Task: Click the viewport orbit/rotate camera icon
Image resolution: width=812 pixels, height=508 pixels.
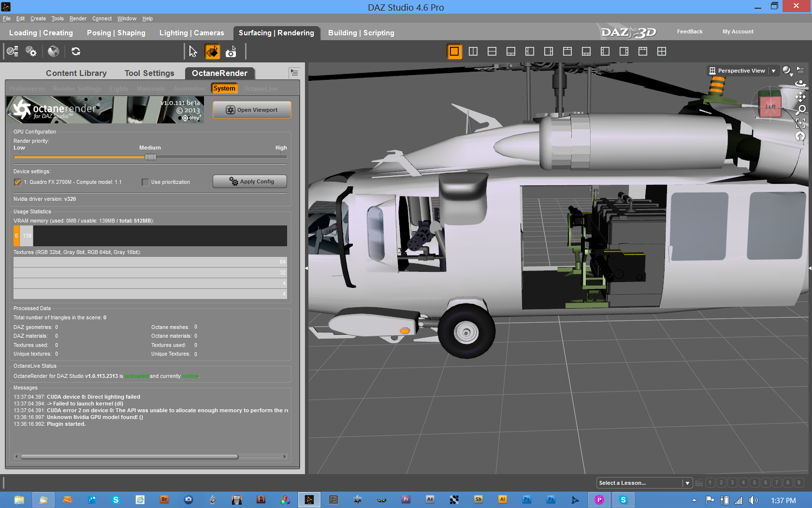Action: coord(800,83)
